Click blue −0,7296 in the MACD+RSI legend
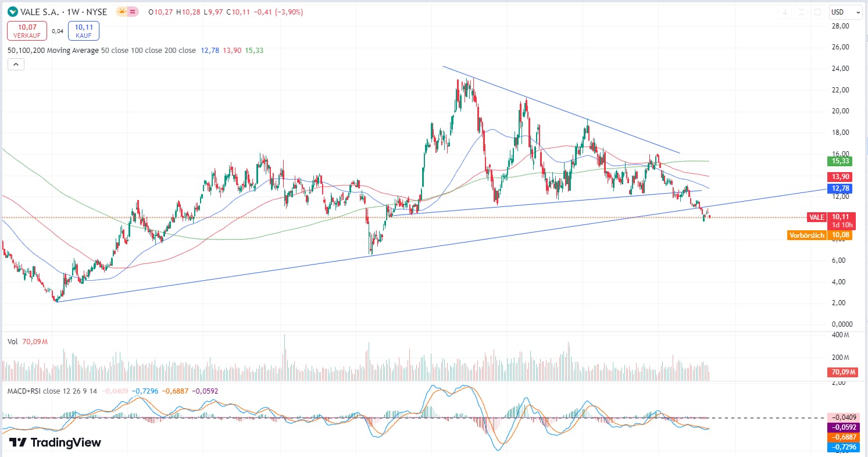Viewport: 868px width, 457px height. tap(147, 391)
